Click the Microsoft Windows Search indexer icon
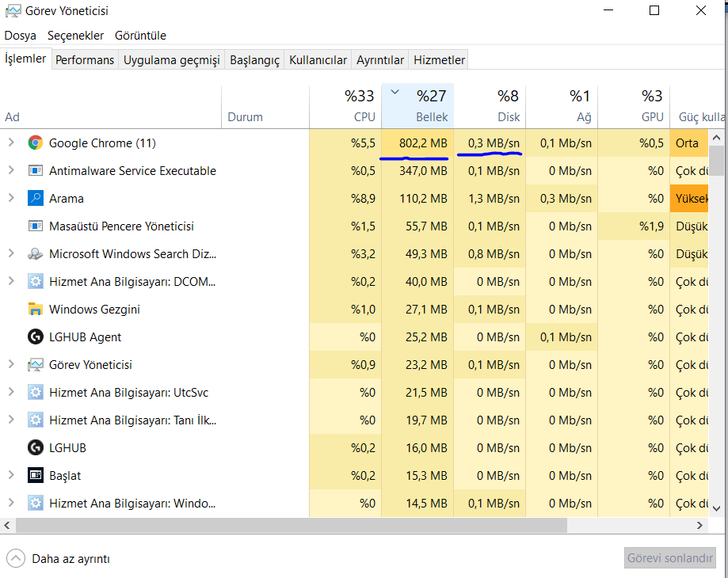The width and height of the screenshot is (728, 578). click(x=35, y=254)
